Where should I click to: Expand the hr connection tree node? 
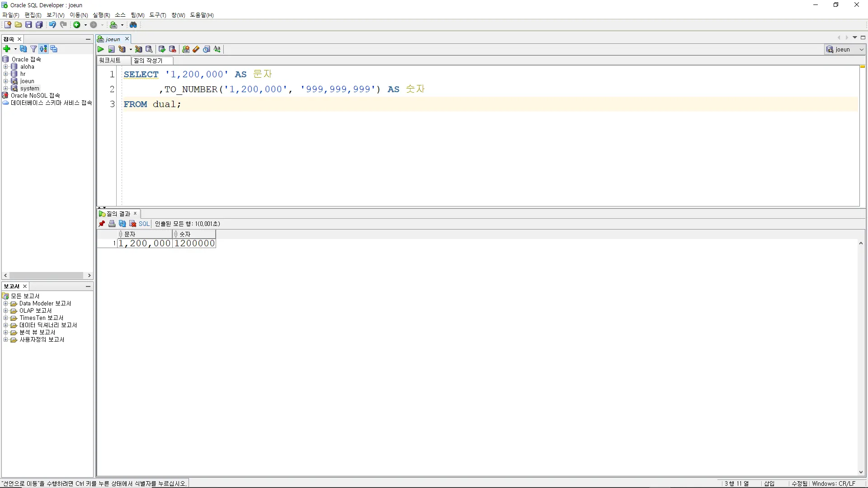(x=6, y=74)
